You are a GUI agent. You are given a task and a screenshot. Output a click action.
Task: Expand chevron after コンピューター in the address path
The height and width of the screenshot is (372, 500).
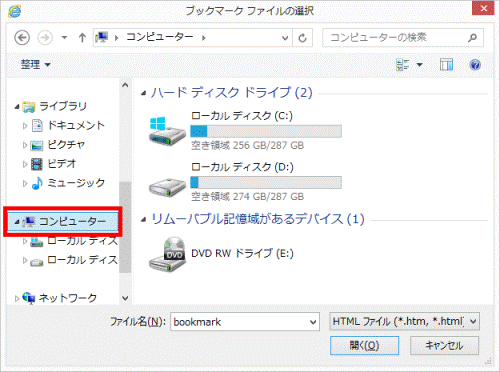204,38
